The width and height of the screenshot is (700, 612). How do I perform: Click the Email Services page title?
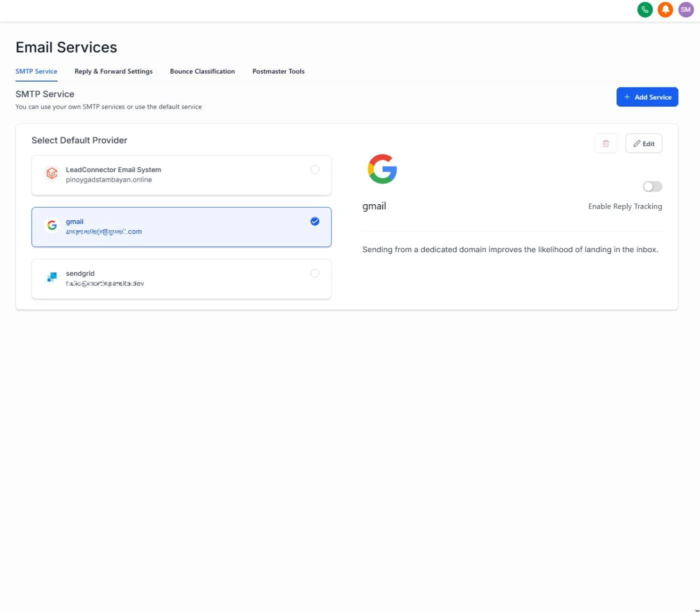(x=66, y=48)
